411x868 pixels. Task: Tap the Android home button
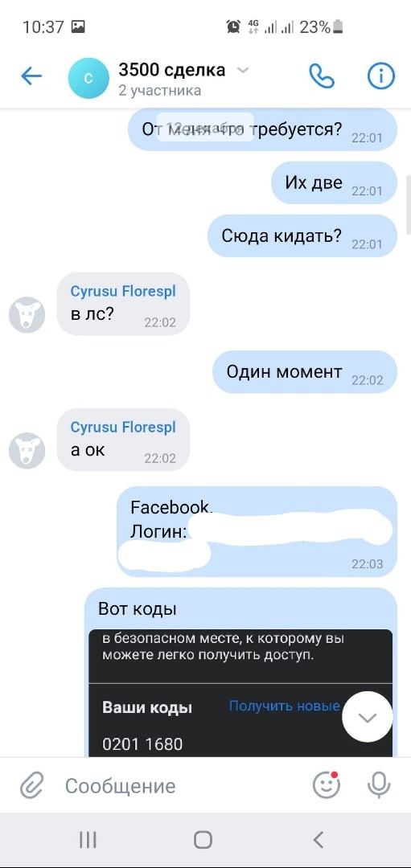click(x=203, y=840)
